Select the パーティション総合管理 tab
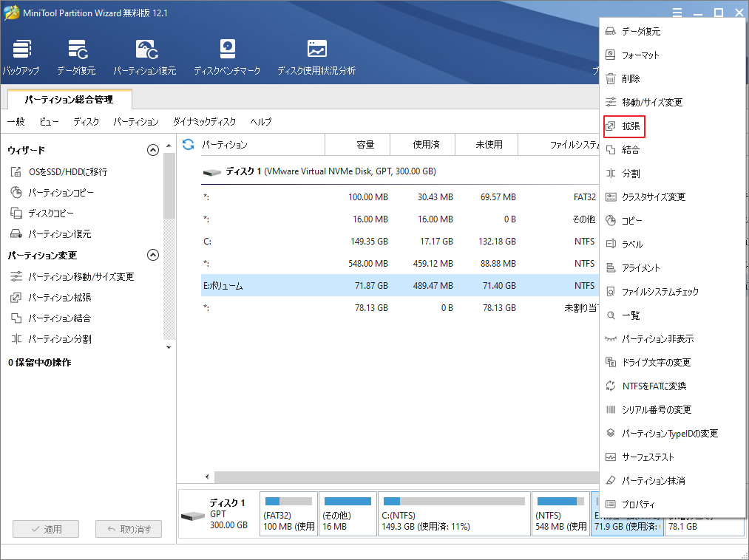Viewport: 749px width, 560px height. click(70, 99)
